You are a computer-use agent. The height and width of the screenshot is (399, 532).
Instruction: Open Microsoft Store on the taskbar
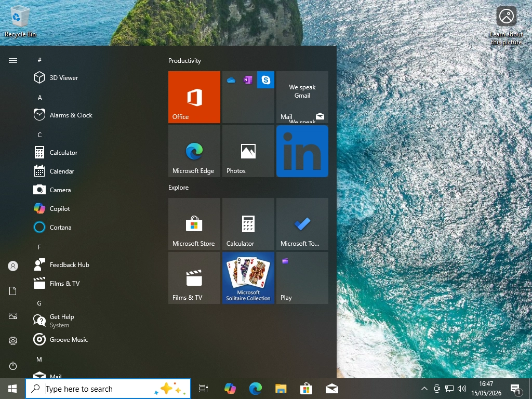pos(306,389)
